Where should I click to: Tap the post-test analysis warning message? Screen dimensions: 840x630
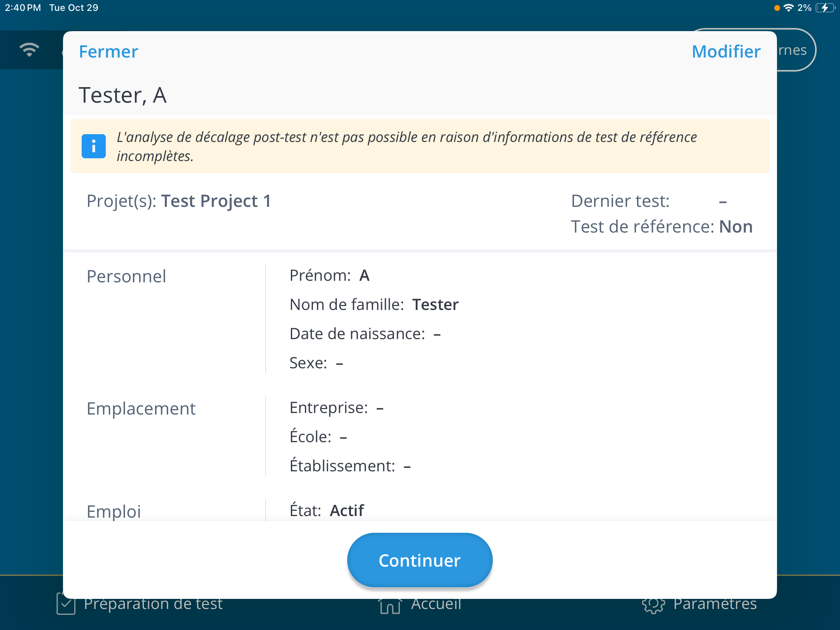407,146
